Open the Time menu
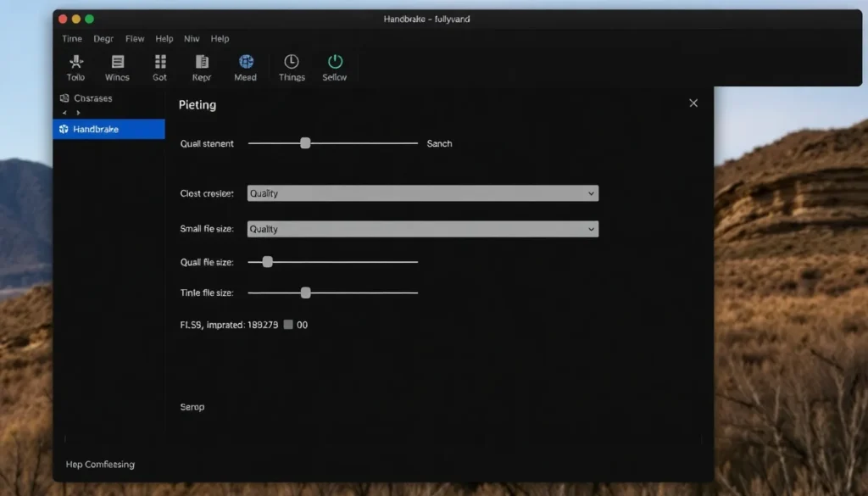 click(72, 39)
